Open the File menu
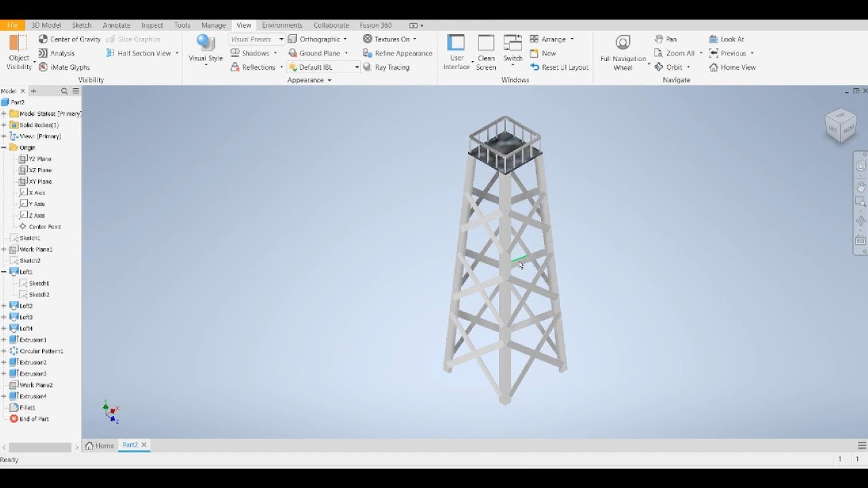868x488 pixels. coord(12,25)
